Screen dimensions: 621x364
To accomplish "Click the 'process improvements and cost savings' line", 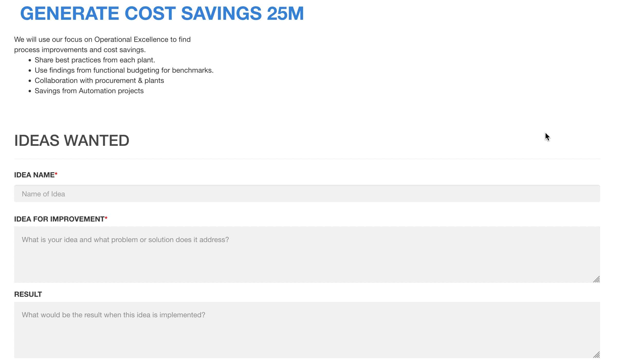I will (80, 50).
